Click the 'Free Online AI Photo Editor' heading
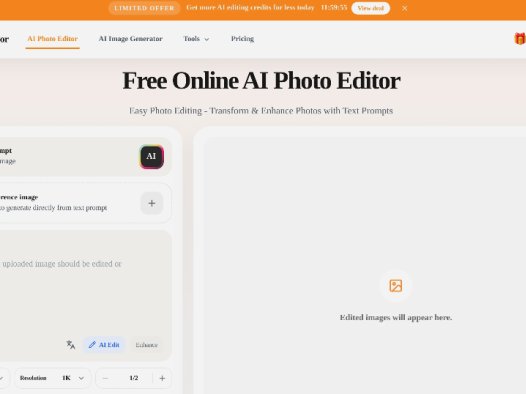Screen dimensions: 526x394 pyautogui.click(x=261, y=80)
